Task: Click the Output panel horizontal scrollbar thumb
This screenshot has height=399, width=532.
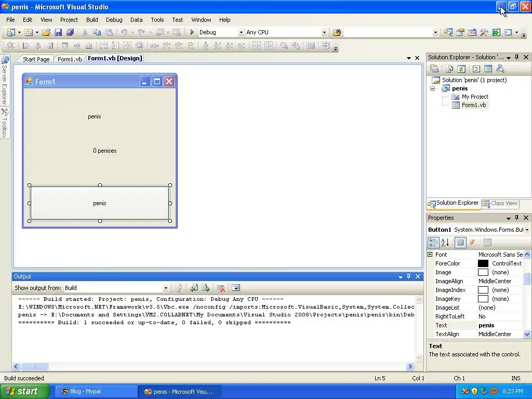Action: click(34, 366)
